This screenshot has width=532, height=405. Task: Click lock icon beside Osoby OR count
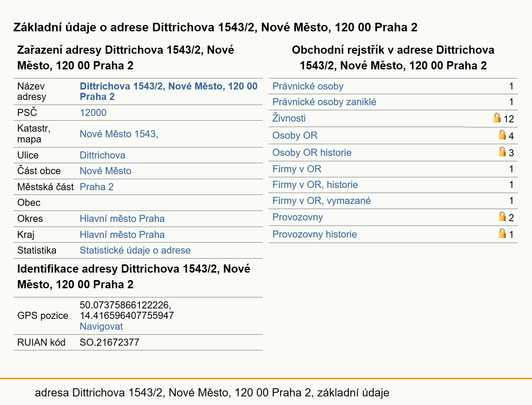coord(502,135)
